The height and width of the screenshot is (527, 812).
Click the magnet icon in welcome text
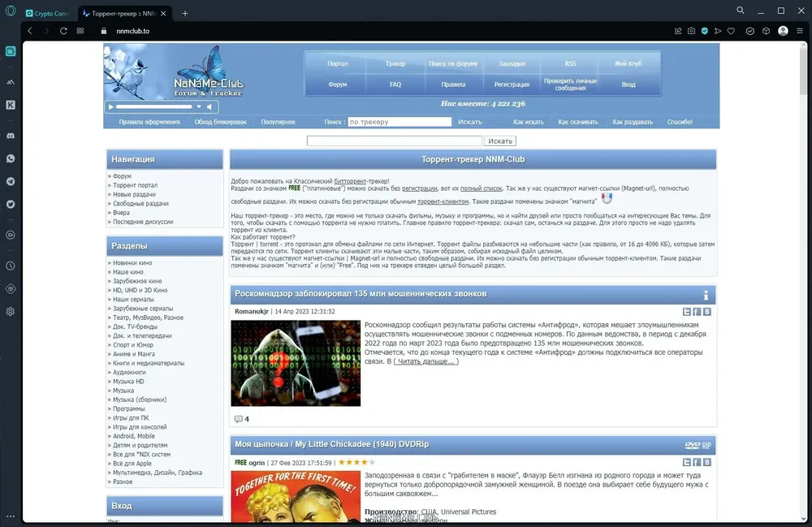pyautogui.click(x=607, y=198)
